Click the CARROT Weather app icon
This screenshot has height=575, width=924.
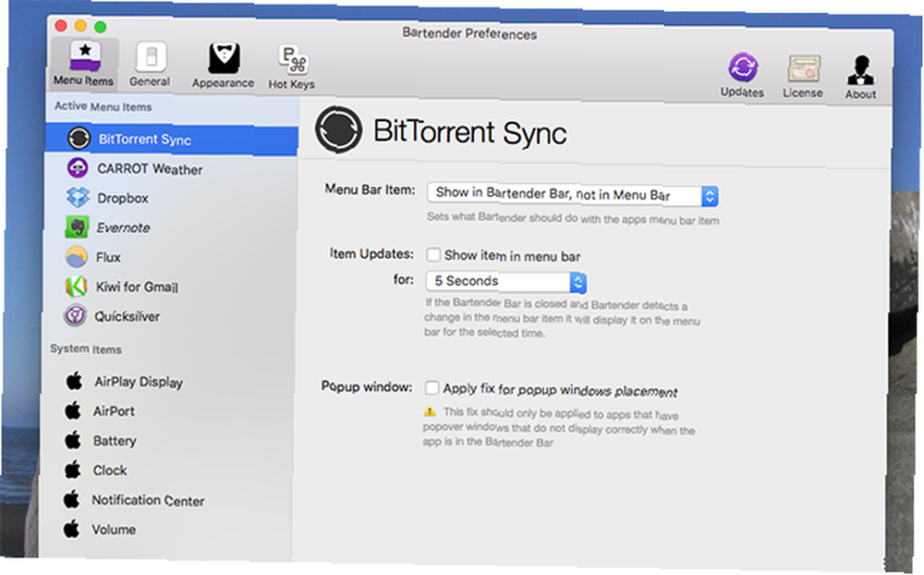78,168
